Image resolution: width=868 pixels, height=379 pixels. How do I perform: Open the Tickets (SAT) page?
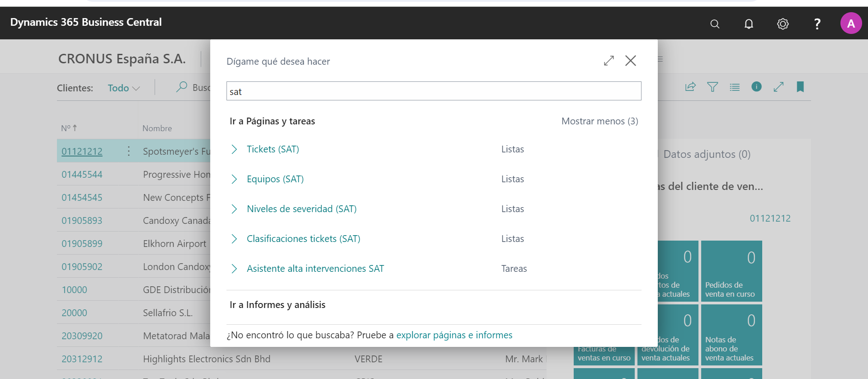click(x=273, y=149)
